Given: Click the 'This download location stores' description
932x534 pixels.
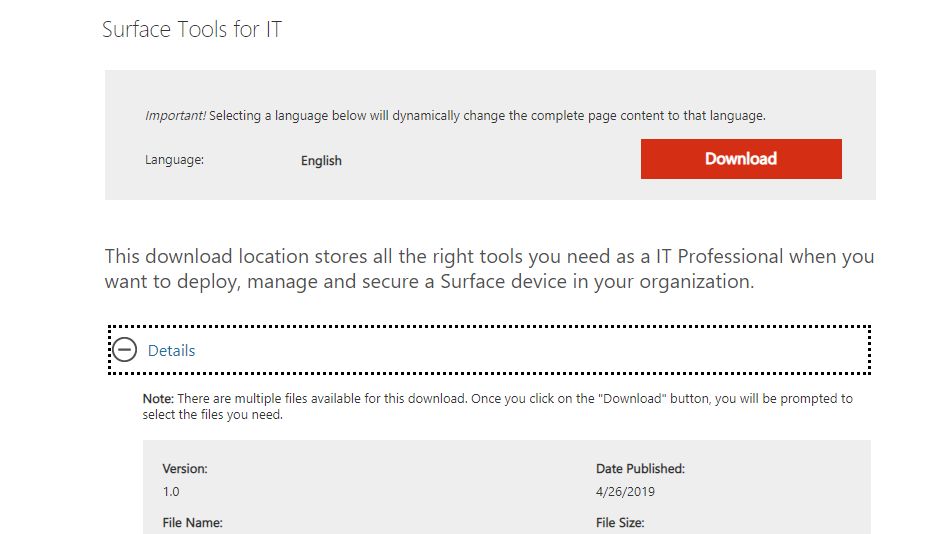Looking at the screenshot, I should 489,269.
